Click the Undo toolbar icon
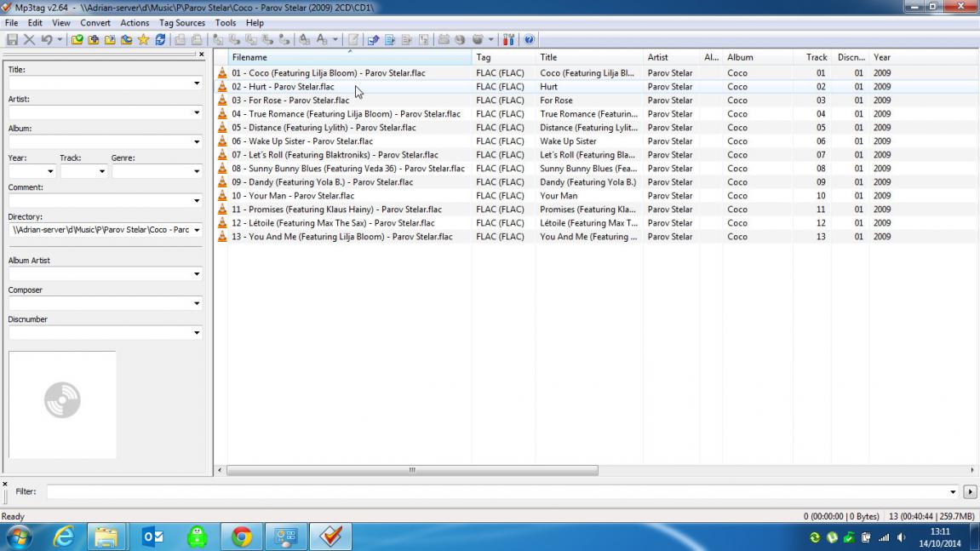 (46, 40)
